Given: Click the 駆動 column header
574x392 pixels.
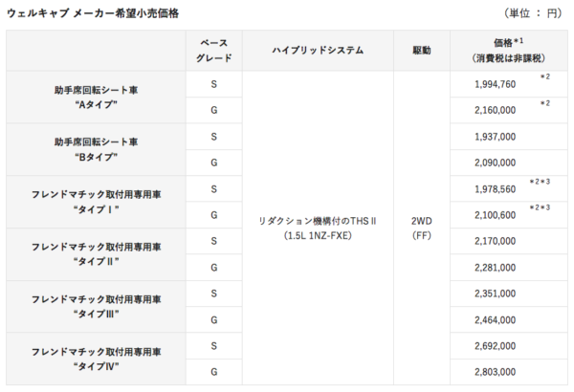Looking at the screenshot, I should pos(422,50).
